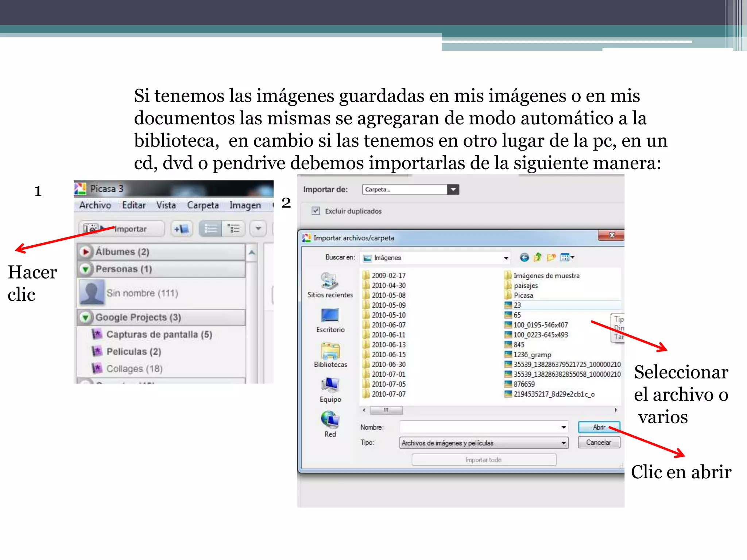
Task: Open the Imagen menu
Action: click(x=245, y=205)
